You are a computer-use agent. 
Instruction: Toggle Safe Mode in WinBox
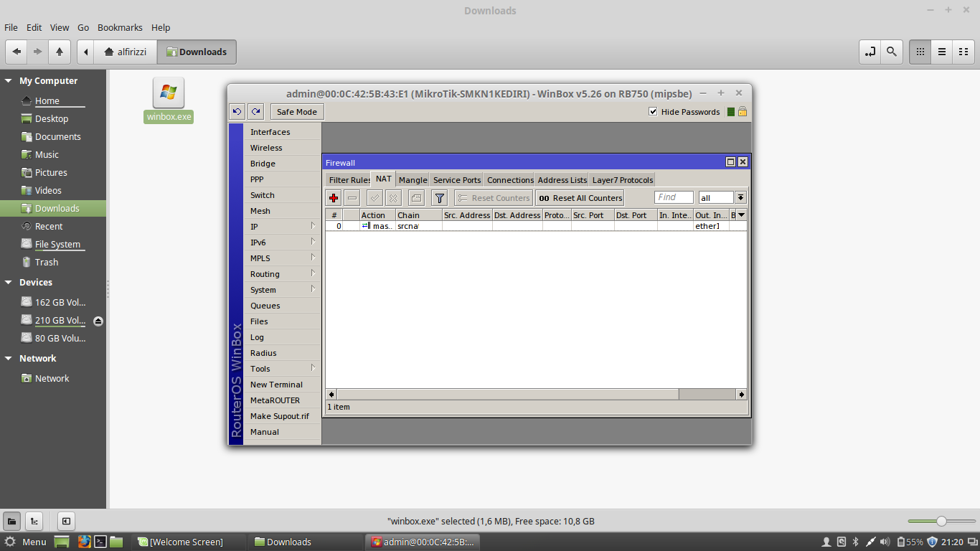tap(296, 111)
